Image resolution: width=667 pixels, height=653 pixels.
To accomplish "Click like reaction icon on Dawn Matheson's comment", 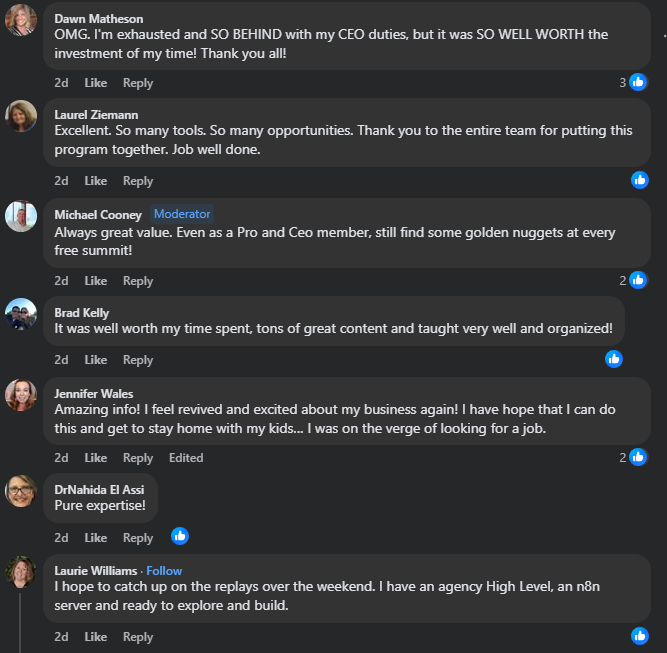I will [x=638, y=83].
